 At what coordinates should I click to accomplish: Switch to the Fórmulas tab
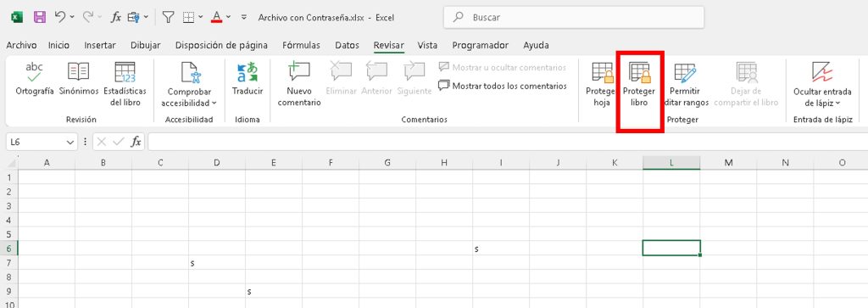click(301, 46)
